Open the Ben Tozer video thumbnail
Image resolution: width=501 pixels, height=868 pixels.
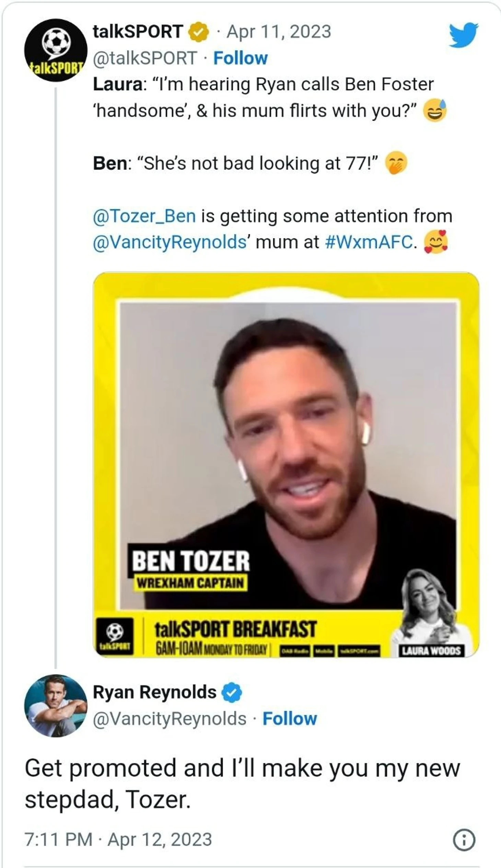pos(286,465)
